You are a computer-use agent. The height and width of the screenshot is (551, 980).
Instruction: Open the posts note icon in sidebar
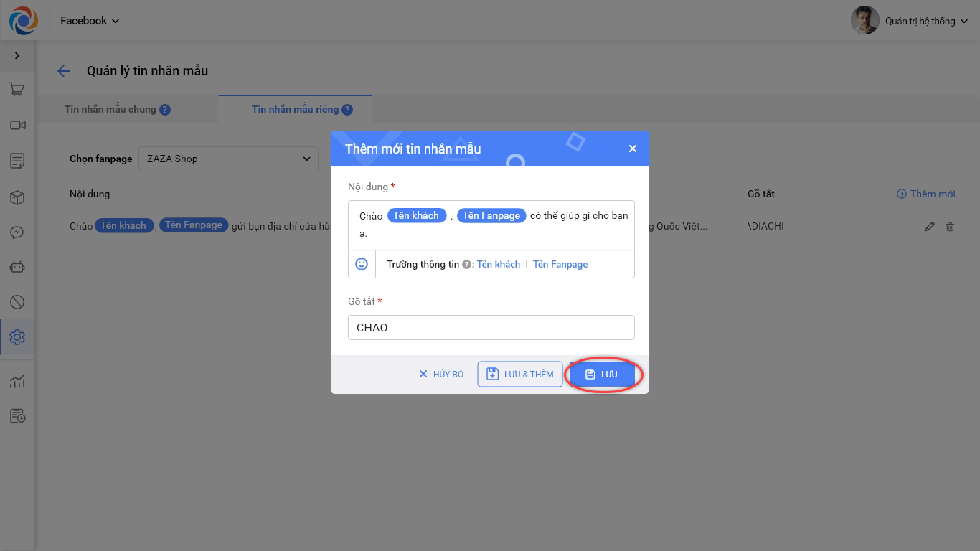(x=17, y=161)
